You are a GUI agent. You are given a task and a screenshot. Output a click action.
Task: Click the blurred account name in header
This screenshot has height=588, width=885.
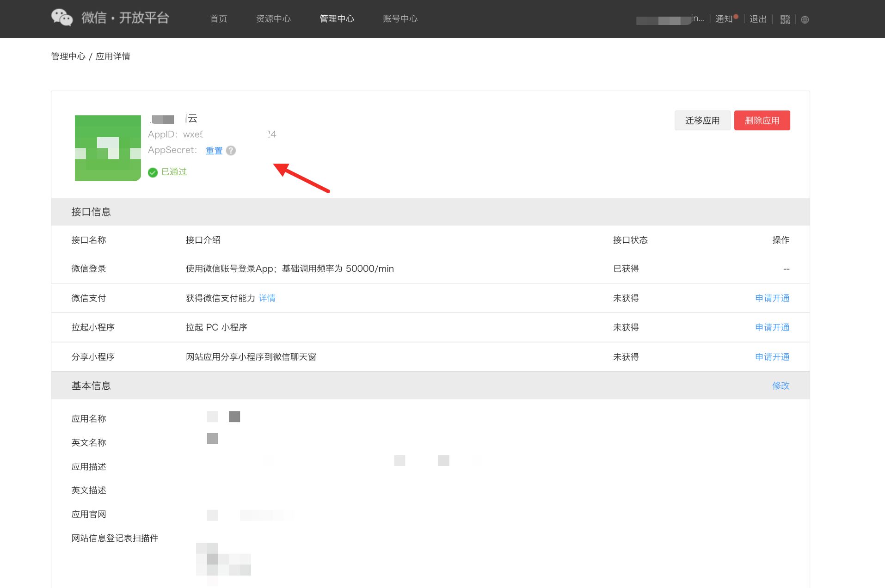point(670,19)
